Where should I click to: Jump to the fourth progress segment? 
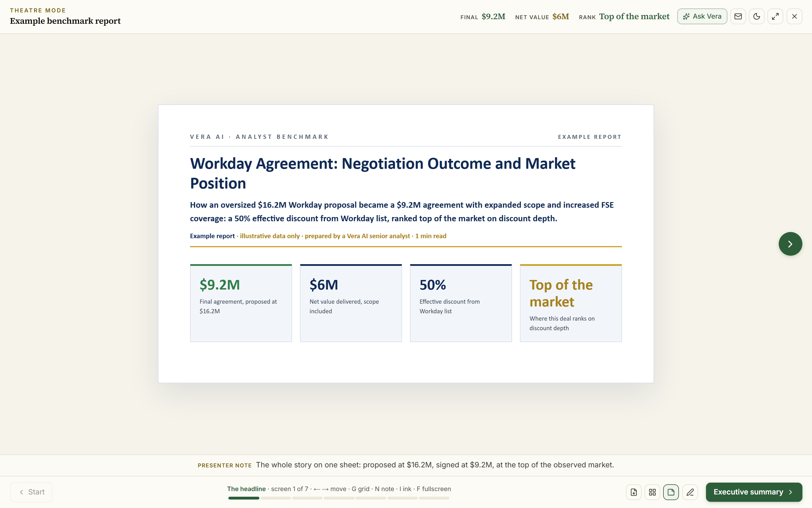[339, 498]
